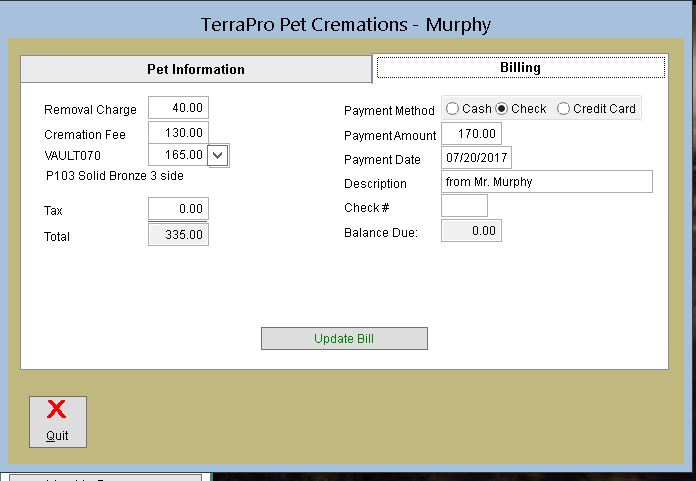Open the VAULT070 price dropdown arrow

click(218, 155)
